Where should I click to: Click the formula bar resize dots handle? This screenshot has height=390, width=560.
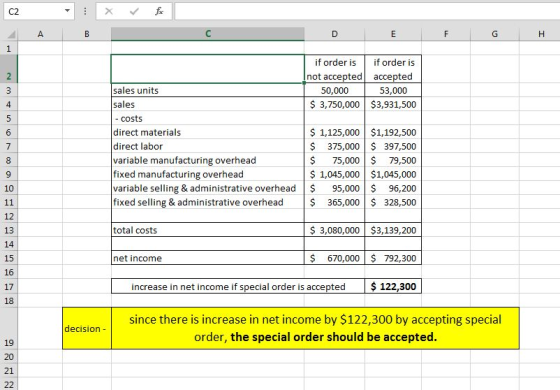coord(85,11)
